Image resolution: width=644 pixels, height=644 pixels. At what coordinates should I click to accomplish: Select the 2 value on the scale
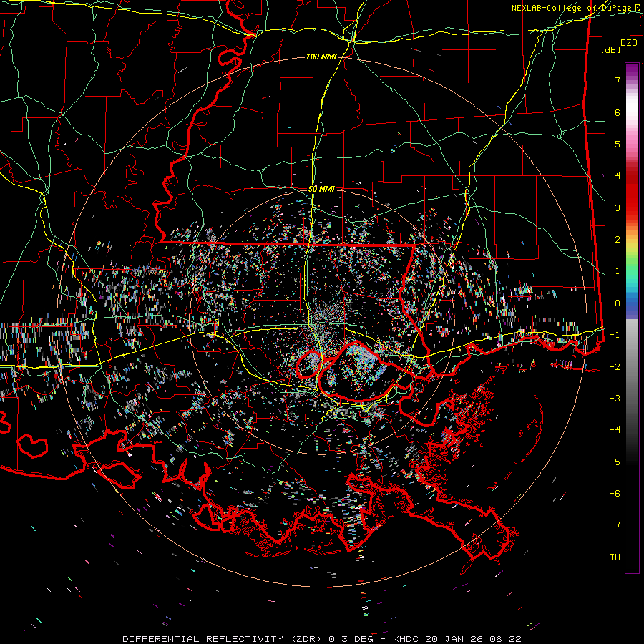pos(618,240)
